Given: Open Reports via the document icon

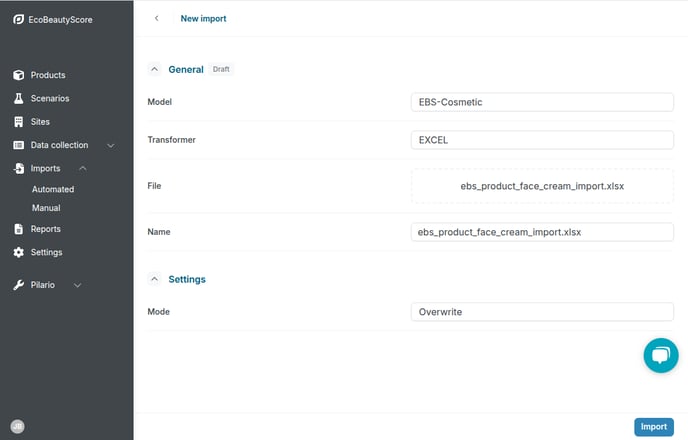Looking at the screenshot, I should coord(18,229).
